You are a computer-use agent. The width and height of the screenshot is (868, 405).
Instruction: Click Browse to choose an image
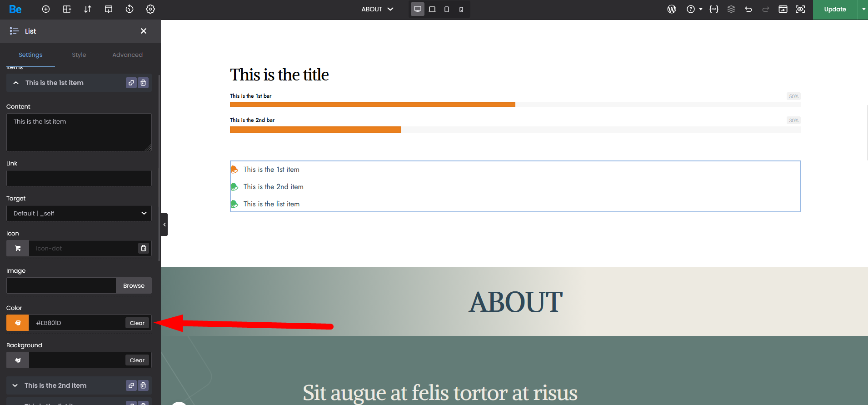[134, 285]
